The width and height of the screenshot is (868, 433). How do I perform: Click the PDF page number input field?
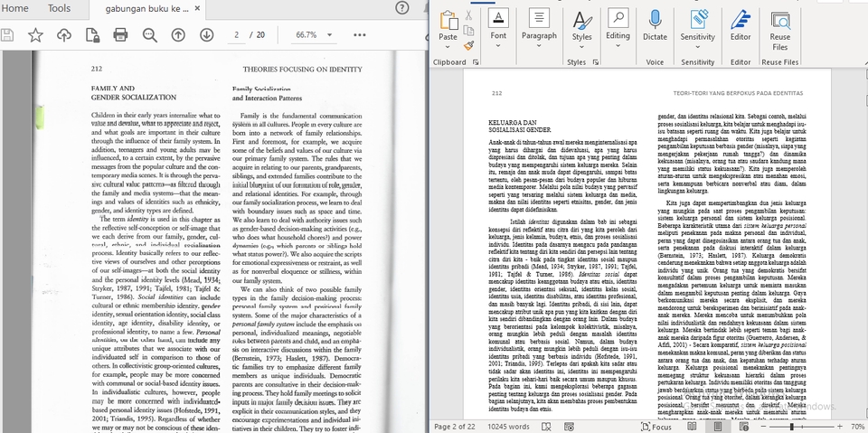pyautogui.click(x=236, y=35)
